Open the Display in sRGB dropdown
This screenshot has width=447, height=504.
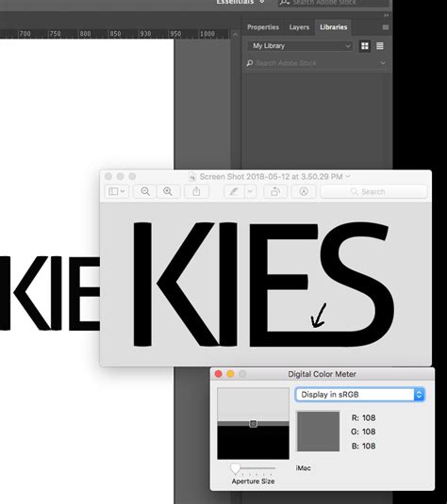coord(360,395)
